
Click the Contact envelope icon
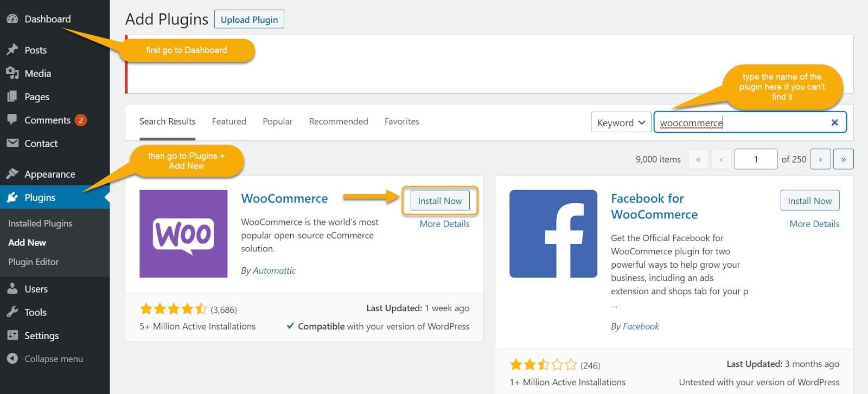coord(12,143)
